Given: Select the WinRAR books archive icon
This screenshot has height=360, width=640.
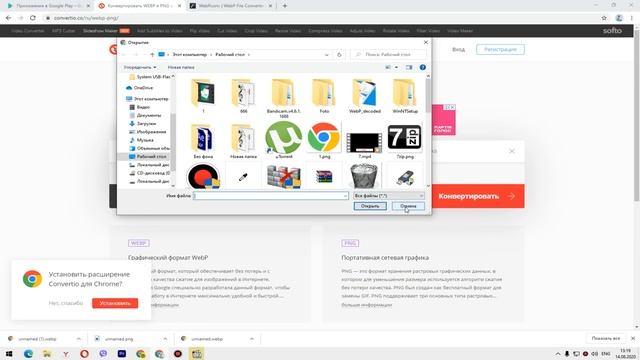Looking at the screenshot, I should coord(324,176).
